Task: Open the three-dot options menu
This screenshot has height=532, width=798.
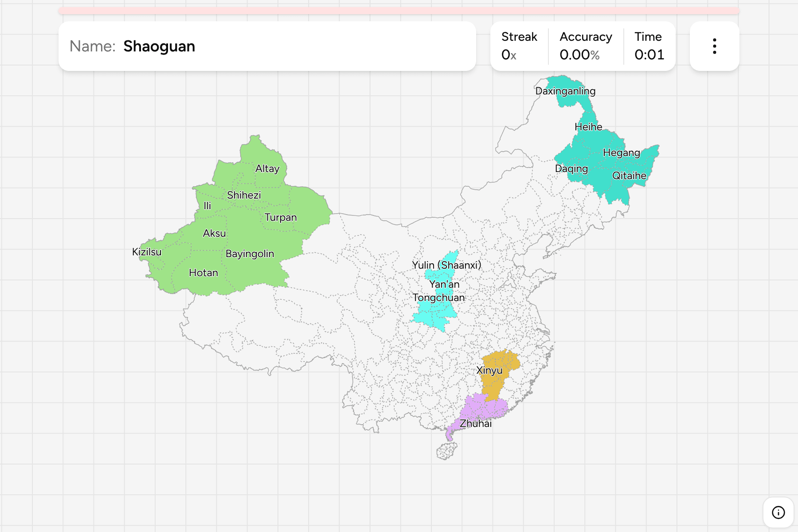Action: click(714, 46)
